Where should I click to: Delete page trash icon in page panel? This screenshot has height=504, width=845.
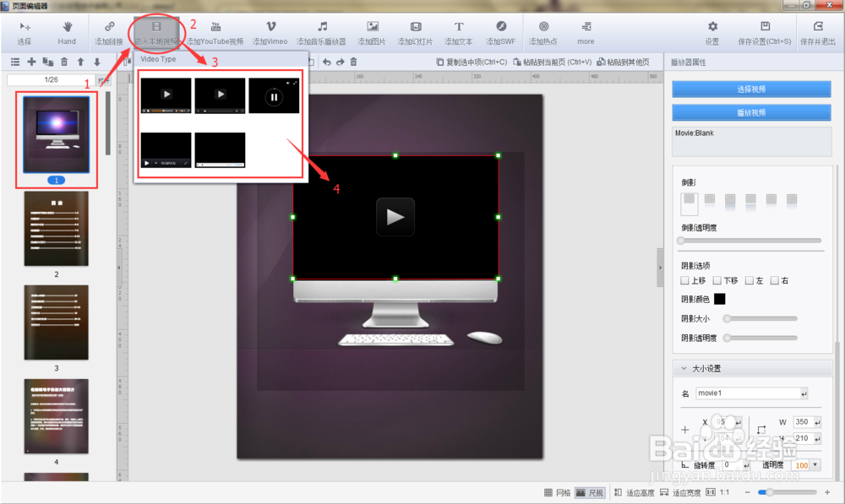[64, 62]
